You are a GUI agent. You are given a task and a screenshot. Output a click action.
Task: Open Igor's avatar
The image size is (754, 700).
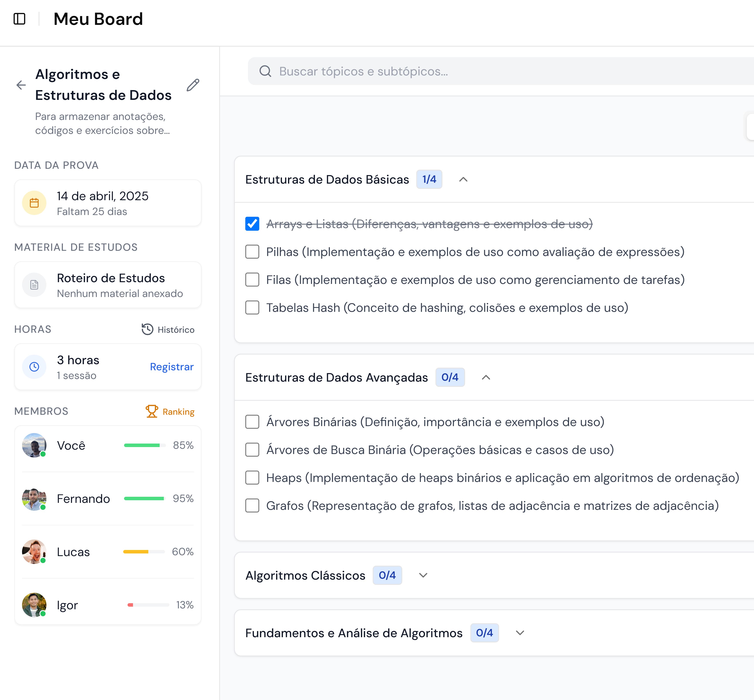[34, 605]
